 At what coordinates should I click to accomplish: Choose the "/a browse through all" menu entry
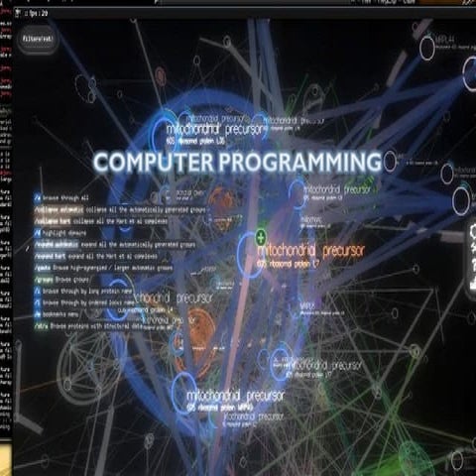[61, 198]
